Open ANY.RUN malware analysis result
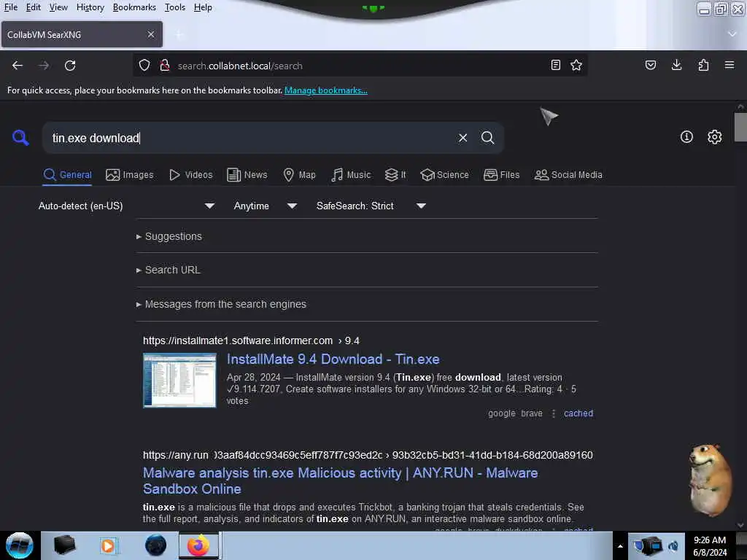The height and width of the screenshot is (560, 747). coord(340,481)
